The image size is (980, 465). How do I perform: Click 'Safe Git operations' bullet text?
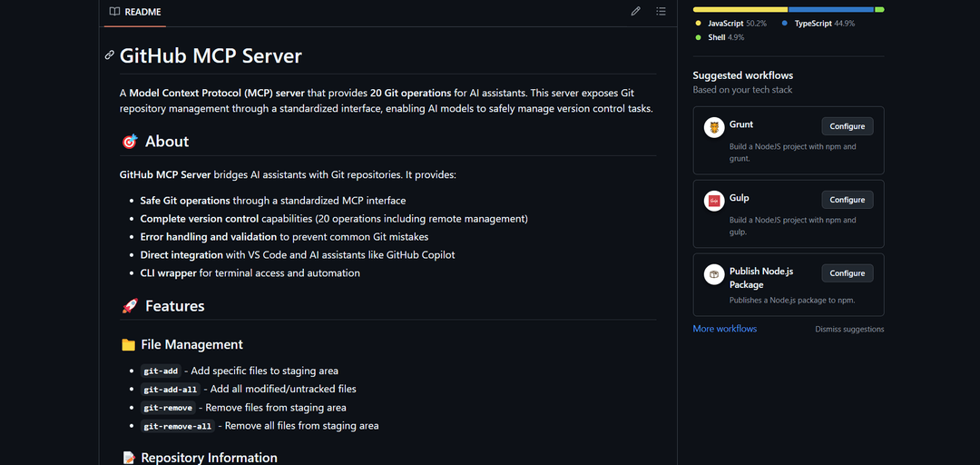(x=185, y=201)
